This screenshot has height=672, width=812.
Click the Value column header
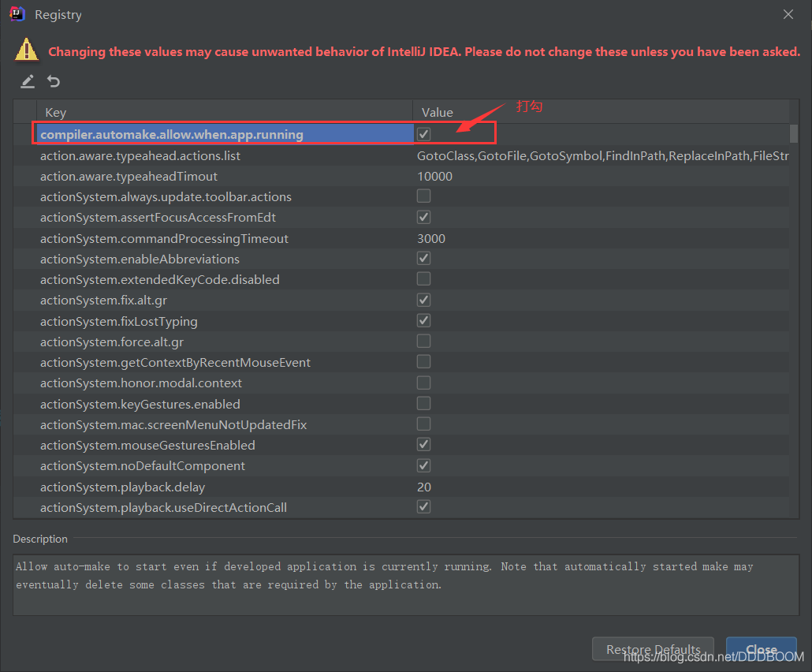pyautogui.click(x=601, y=113)
